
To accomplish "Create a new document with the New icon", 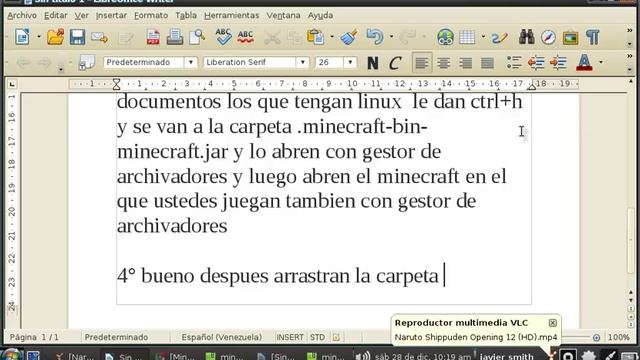I will (22, 37).
